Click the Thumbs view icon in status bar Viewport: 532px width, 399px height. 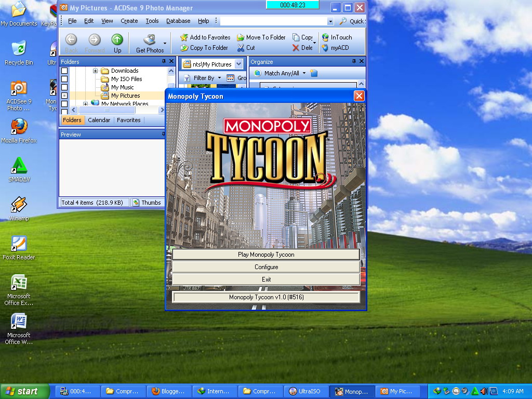coord(136,203)
